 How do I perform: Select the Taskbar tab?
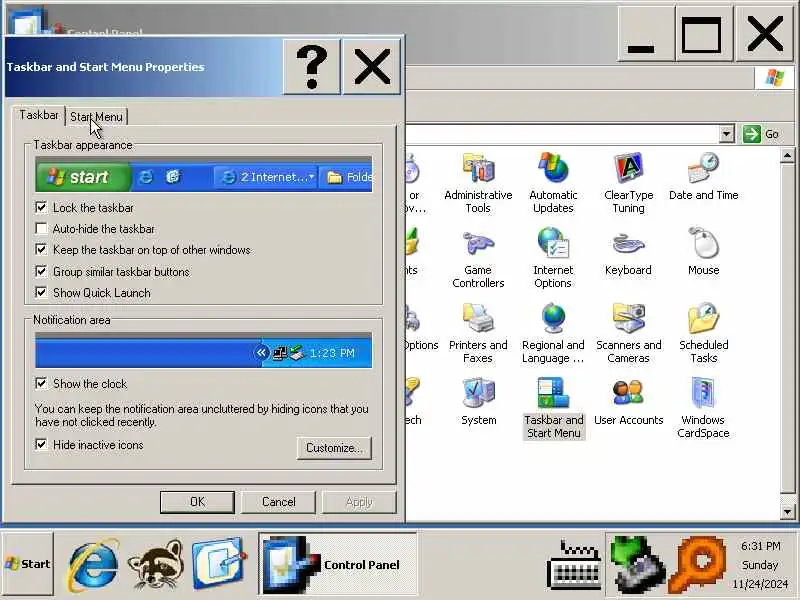[39, 115]
